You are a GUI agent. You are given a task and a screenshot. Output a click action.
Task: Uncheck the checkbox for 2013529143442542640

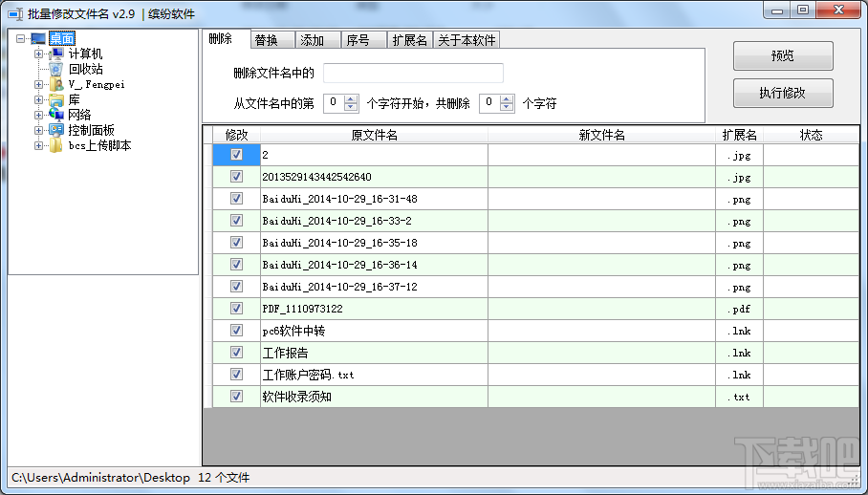(236, 177)
